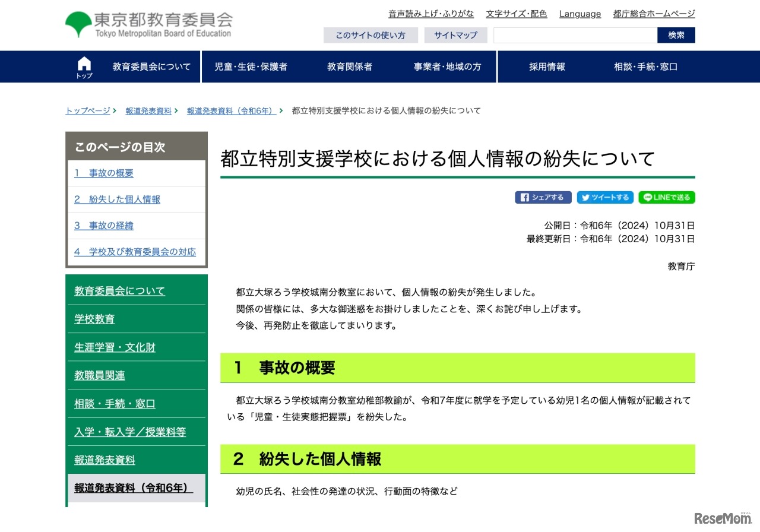Open the 音声読み上げ・ふりがな link
760x532 pixels.
[431, 13]
